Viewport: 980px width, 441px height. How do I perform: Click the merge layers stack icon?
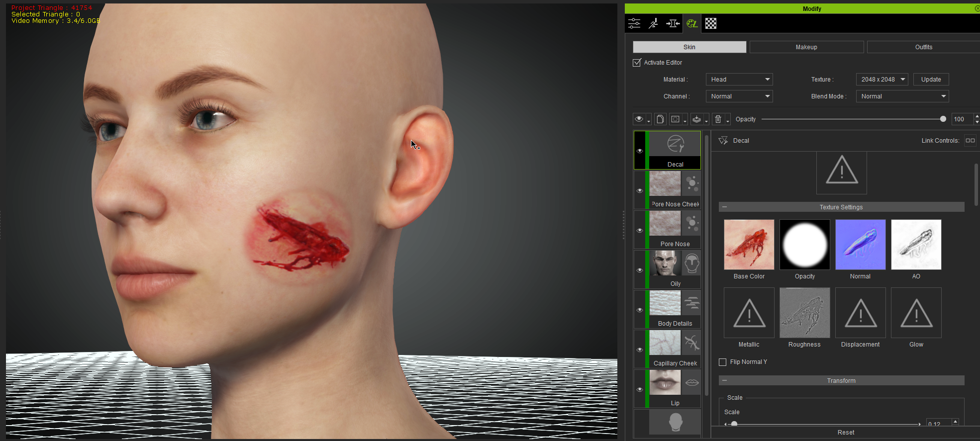(697, 119)
